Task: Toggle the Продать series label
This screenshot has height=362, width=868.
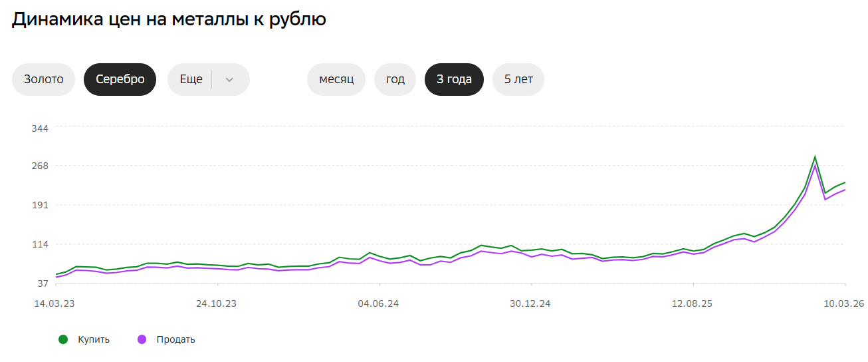Action: [176, 339]
